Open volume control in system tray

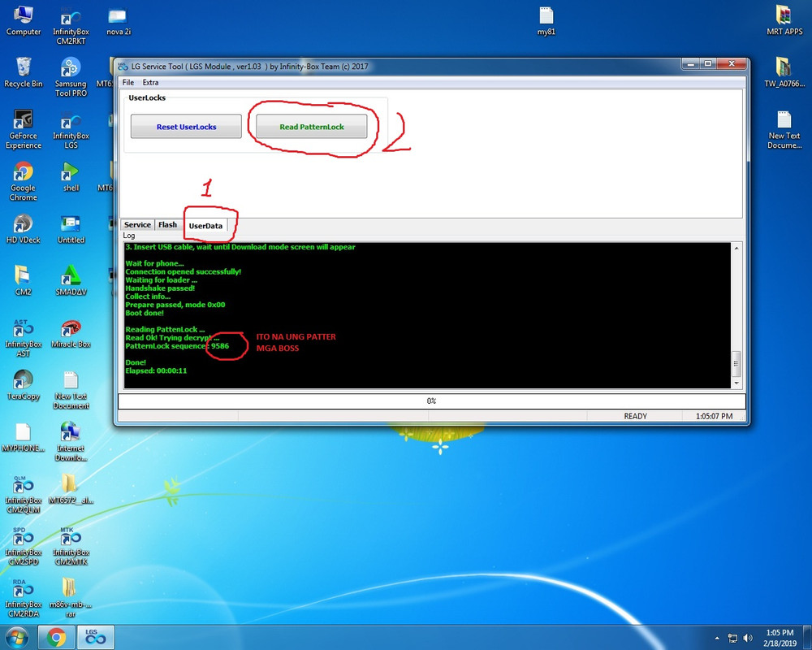(747, 638)
